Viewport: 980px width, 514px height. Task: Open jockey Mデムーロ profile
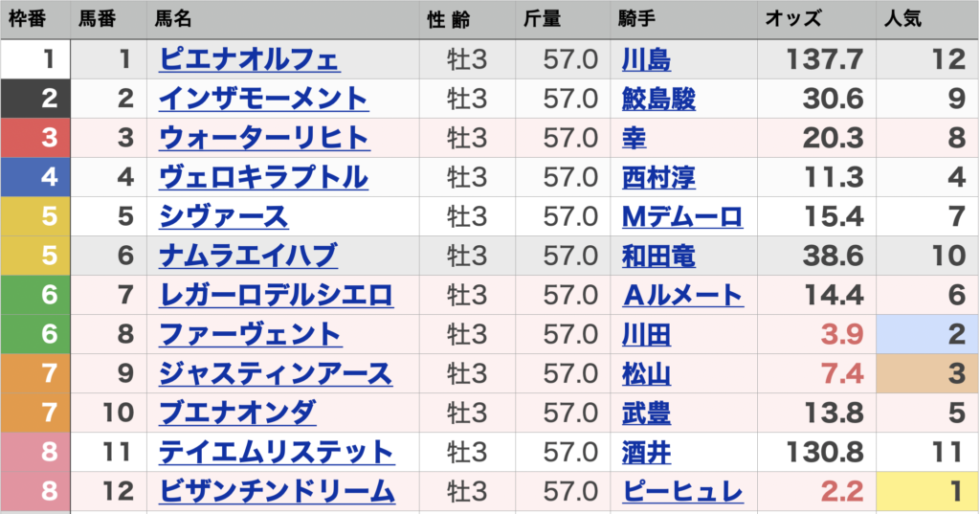pos(682,216)
